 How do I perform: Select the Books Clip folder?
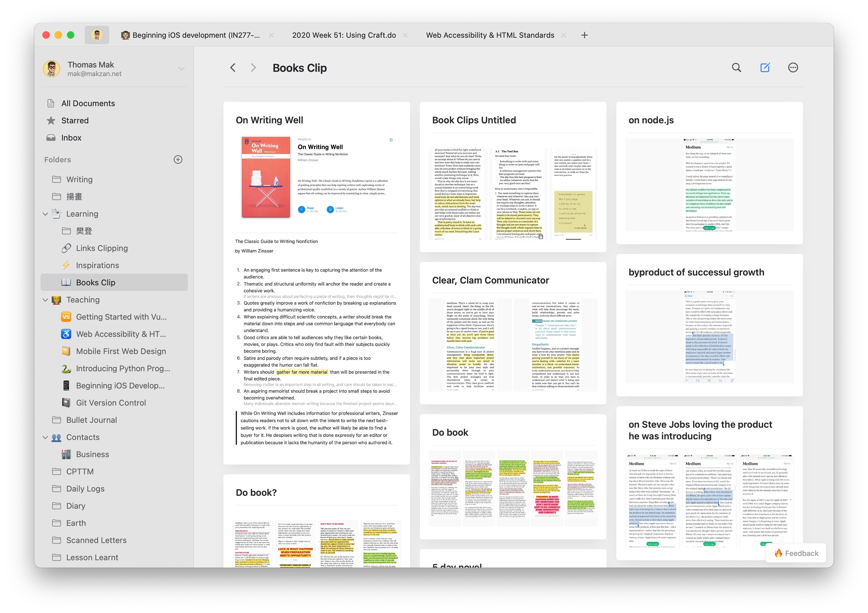click(114, 282)
